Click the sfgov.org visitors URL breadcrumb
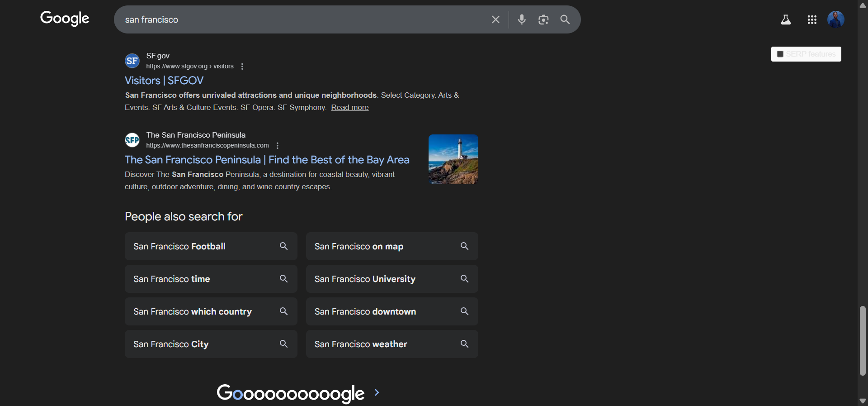 [x=190, y=66]
